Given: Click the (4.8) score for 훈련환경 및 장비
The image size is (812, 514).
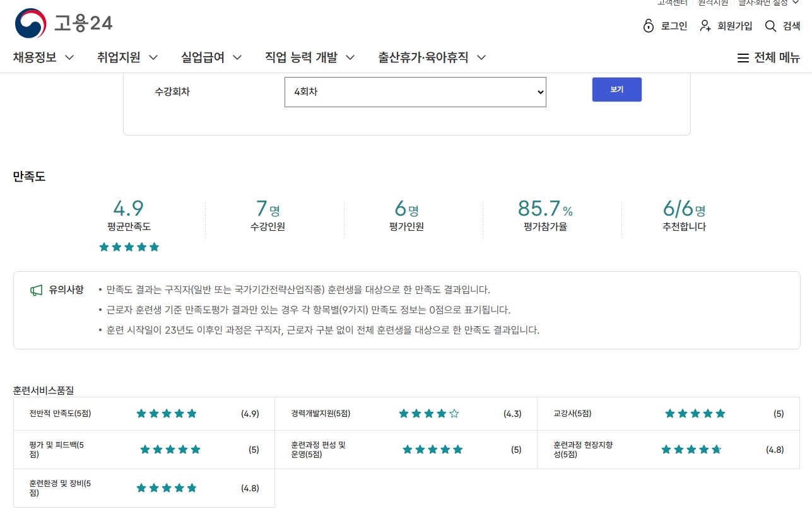Looking at the screenshot, I should 250,488.
